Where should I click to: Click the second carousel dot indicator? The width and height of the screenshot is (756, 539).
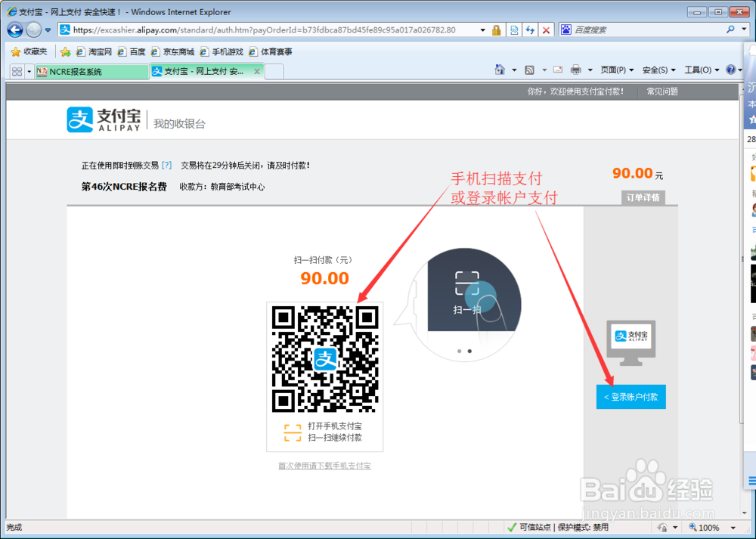pos(469,351)
